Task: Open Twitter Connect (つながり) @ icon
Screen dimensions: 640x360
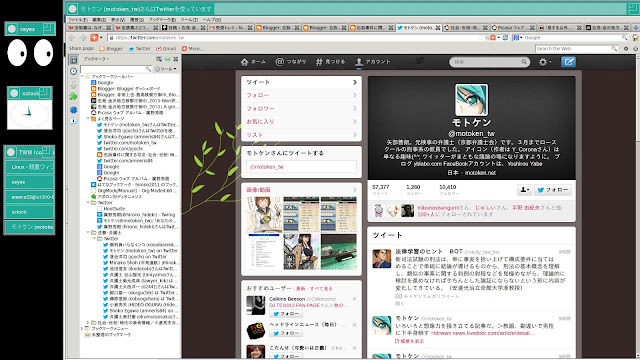Action: click(280, 62)
